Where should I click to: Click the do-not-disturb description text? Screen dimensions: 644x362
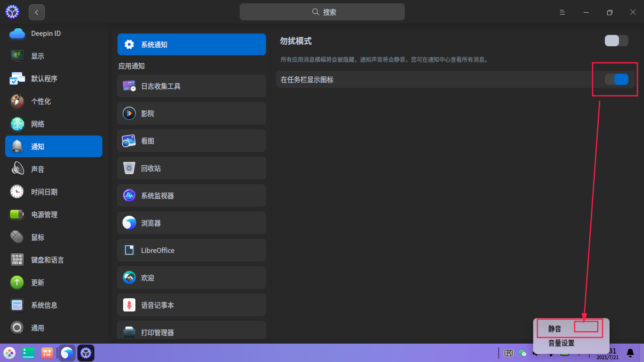coord(384,60)
